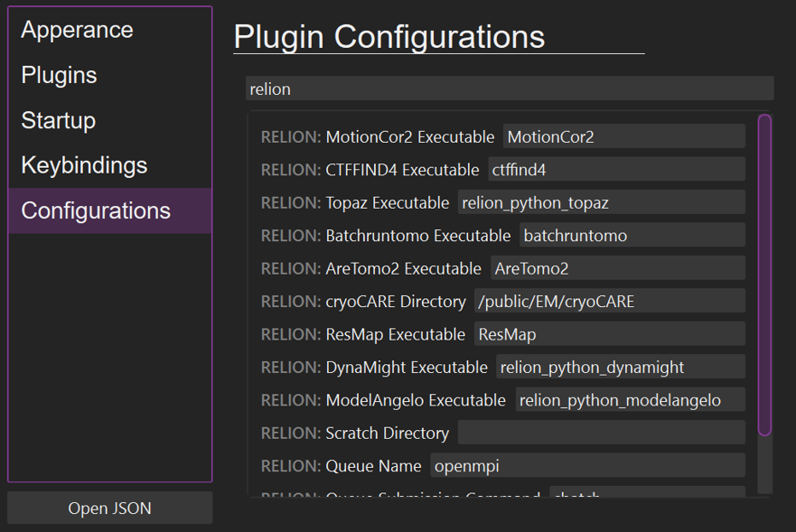
Task: Click the purple vertical scrollbar
Action: coord(764,275)
